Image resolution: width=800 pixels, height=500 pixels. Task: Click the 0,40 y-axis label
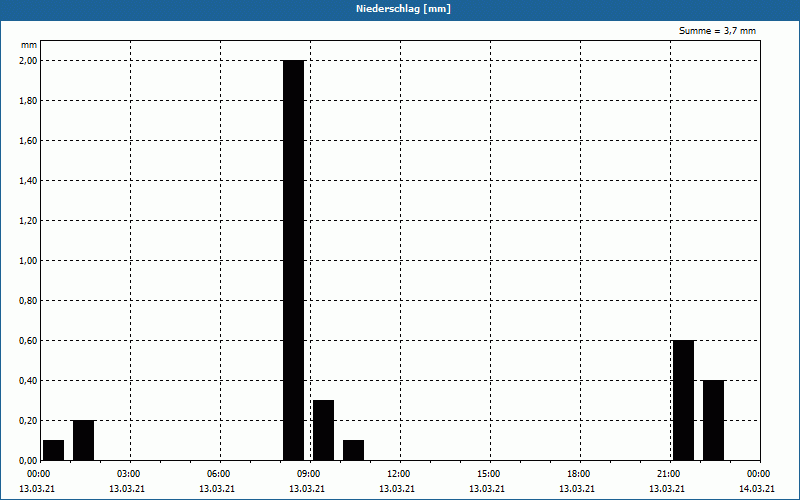coord(28,381)
